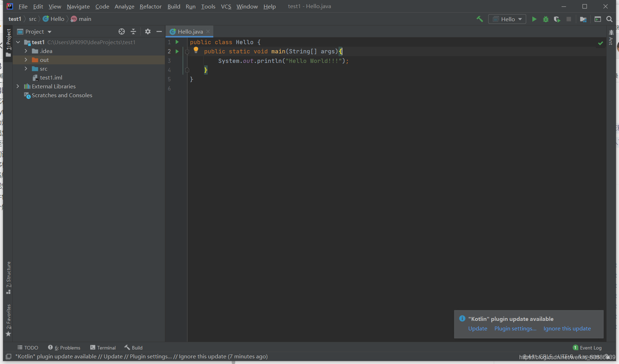Screen dimensions: 619x364
Task: Open the Ant tool window
Action: tap(611, 37)
